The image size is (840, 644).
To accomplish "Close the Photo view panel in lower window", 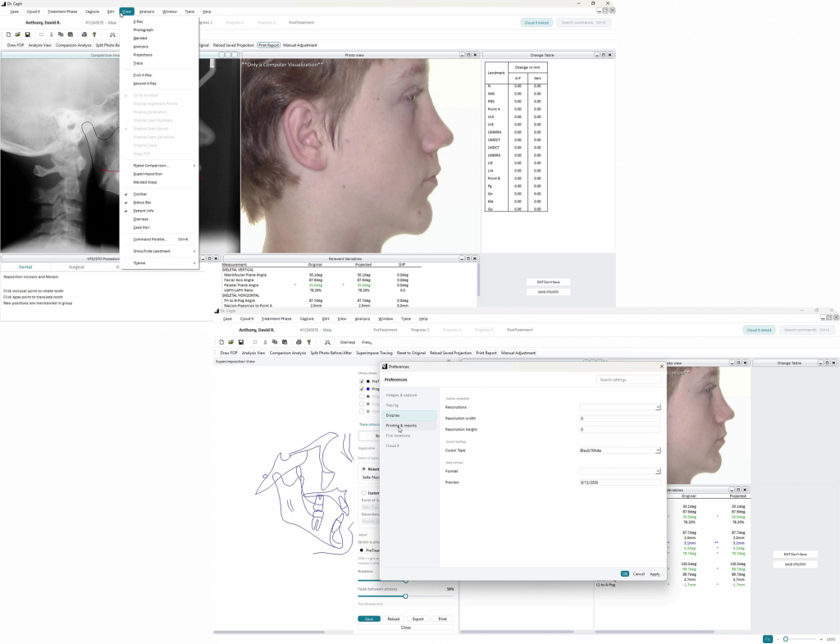I will coord(745,363).
